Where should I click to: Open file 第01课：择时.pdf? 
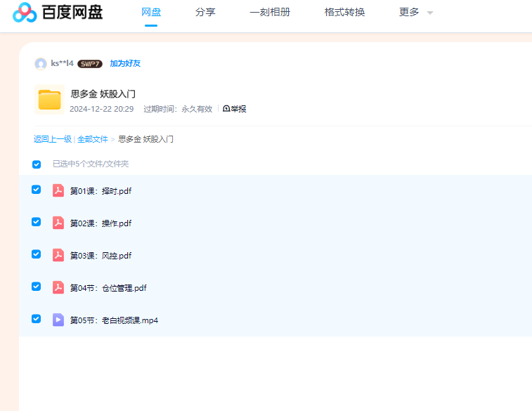point(100,191)
